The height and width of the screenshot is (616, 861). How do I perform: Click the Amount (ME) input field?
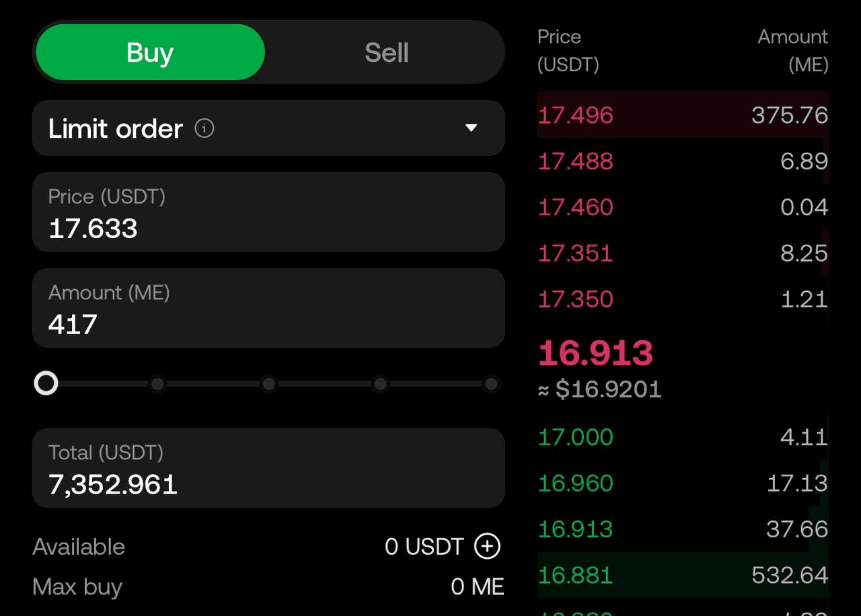(268, 309)
